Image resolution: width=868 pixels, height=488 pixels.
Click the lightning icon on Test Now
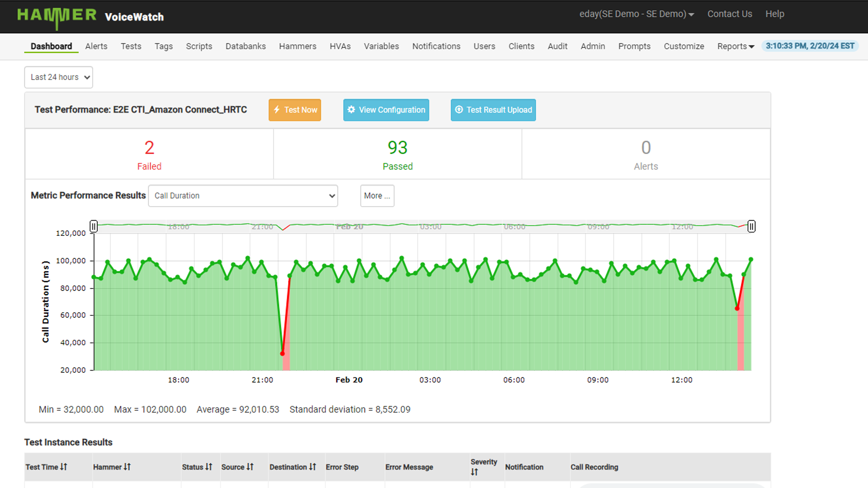click(x=277, y=110)
